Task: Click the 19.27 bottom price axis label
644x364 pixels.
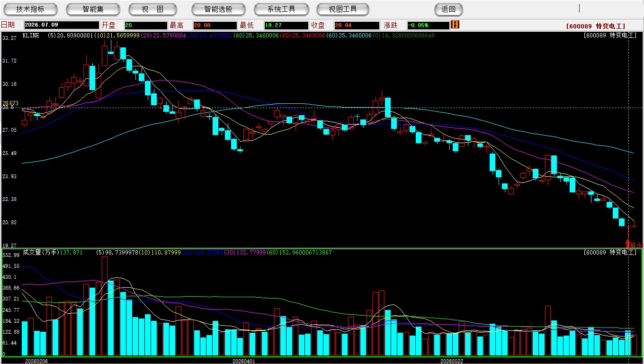Action: click(x=9, y=246)
